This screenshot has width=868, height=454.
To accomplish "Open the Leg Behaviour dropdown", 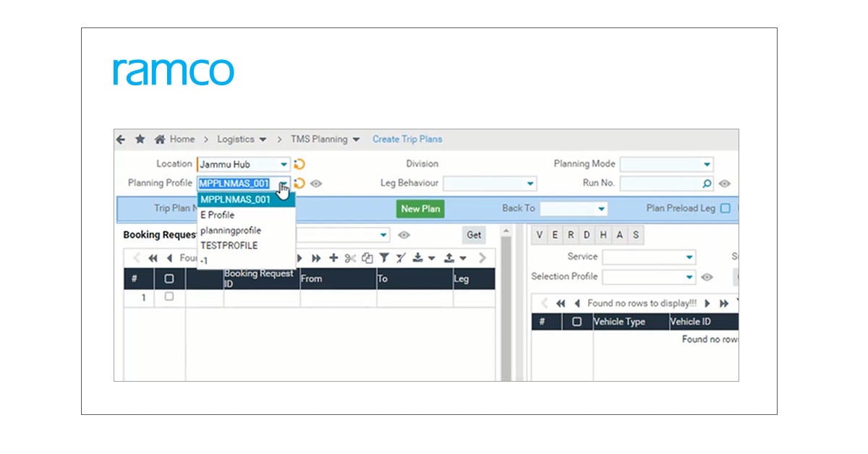I will (530, 184).
